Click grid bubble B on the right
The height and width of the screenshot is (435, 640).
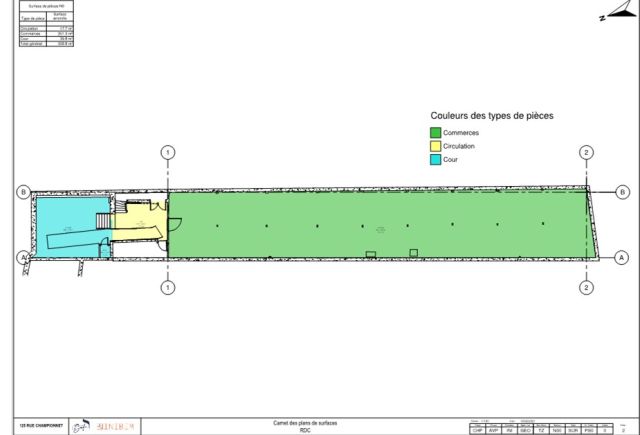click(x=622, y=191)
